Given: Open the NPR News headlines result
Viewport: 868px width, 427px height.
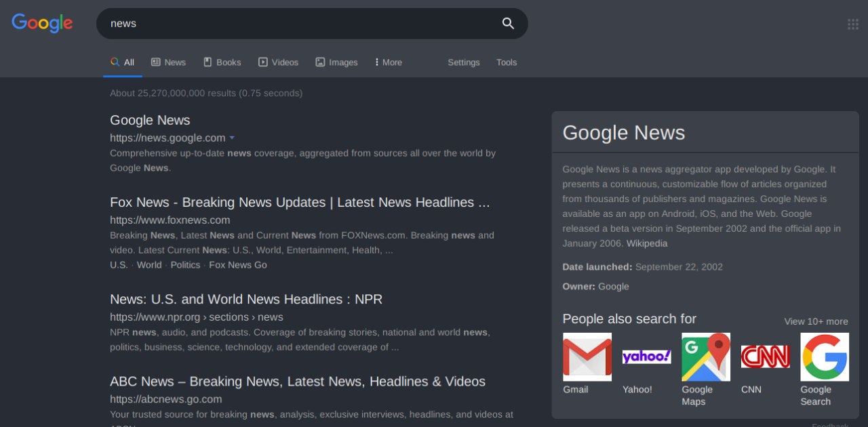Looking at the screenshot, I should (x=246, y=299).
